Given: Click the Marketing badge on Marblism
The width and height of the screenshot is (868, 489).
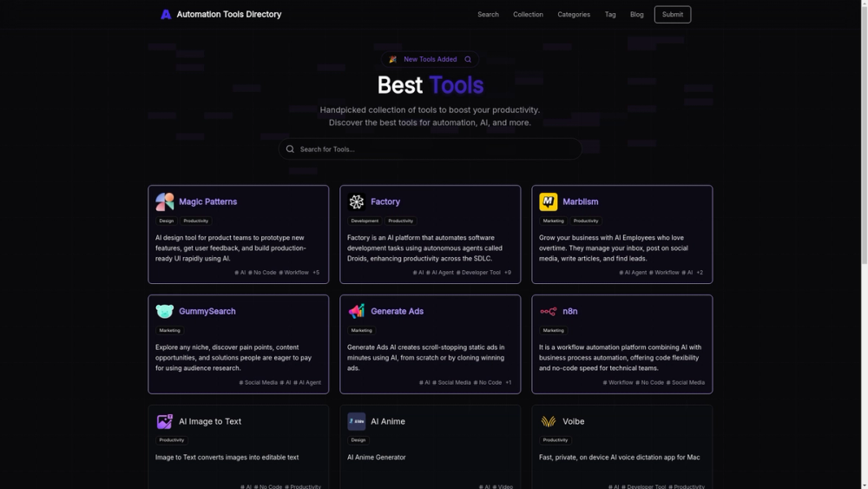Looking at the screenshot, I should point(553,221).
